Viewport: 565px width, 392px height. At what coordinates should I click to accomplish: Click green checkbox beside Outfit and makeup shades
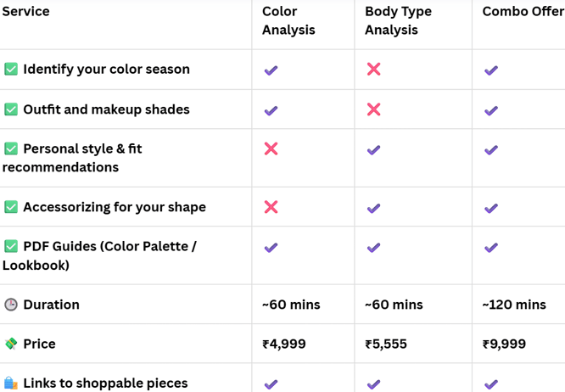(x=11, y=109)
